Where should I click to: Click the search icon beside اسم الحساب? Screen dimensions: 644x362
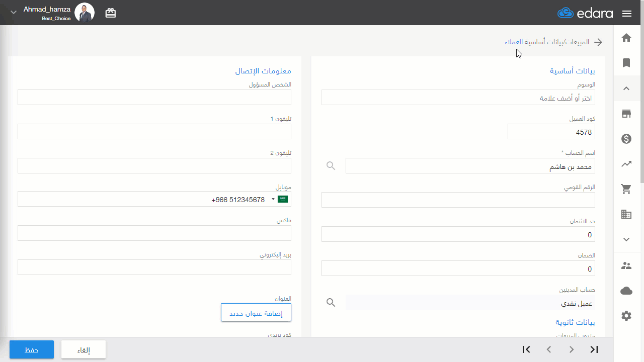(x=331, y=165)
